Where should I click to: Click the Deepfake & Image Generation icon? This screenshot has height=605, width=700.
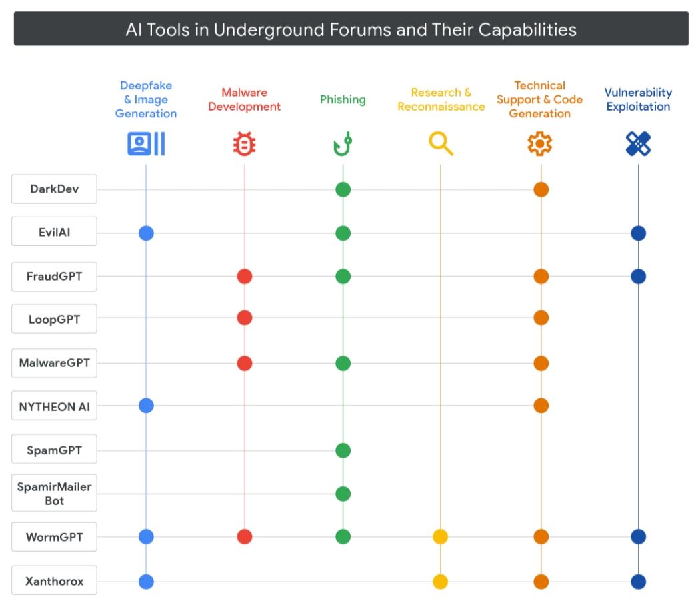(146, 144)
